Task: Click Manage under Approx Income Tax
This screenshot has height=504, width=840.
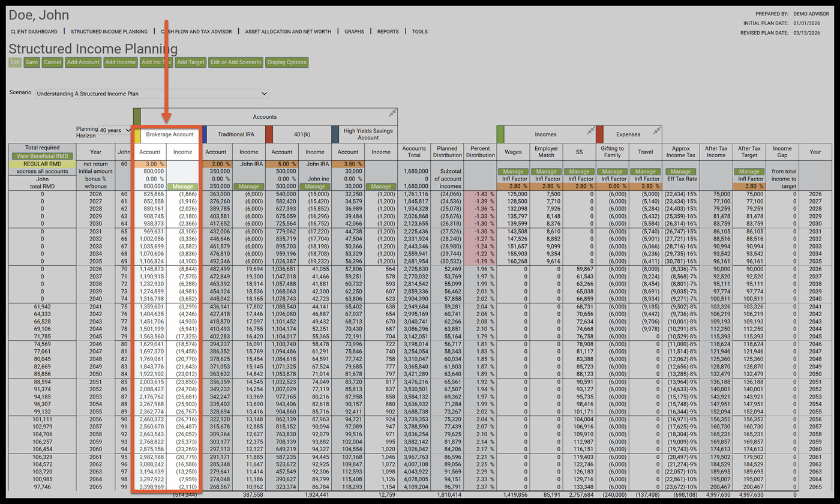Action: [x=681, y=172]
